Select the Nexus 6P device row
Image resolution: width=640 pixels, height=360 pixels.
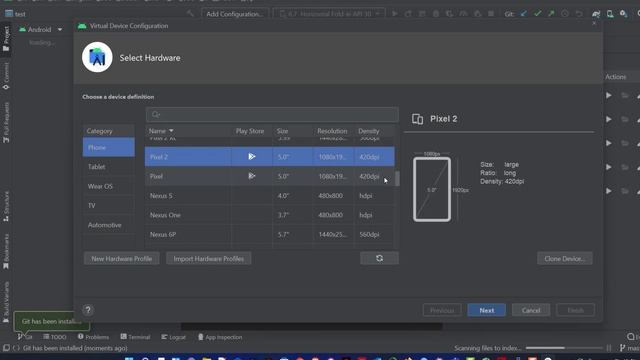(270, 234)
